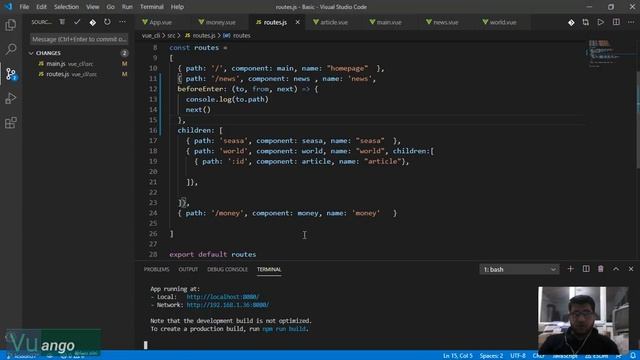Viewport: 640px width, 360px height.
Task: Click the commit checkmark icon
Action: 77,22
